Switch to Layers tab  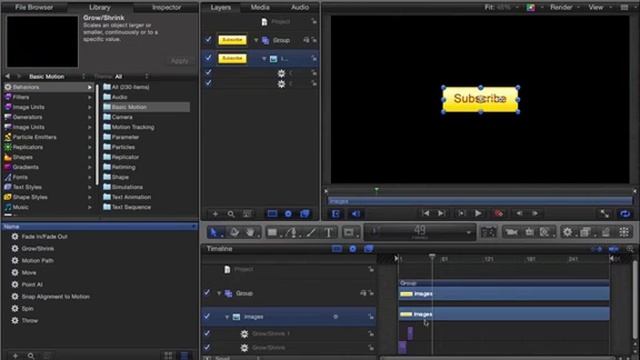[221, 7]
